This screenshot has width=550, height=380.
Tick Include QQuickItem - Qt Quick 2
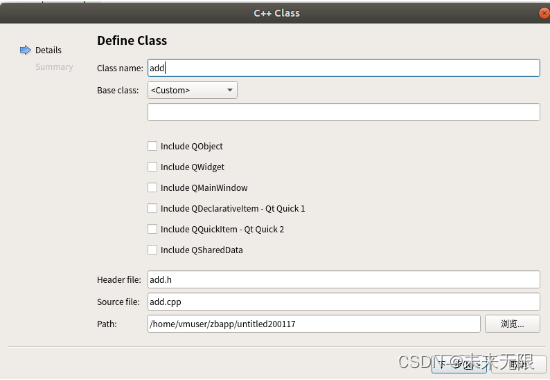pyautogui.click(x=152, y=229)
